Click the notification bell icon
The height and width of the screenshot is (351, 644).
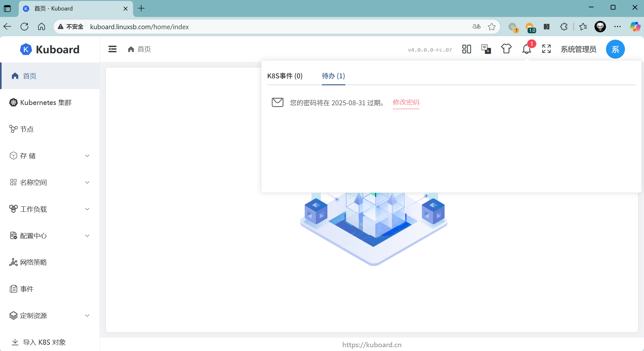526,49
